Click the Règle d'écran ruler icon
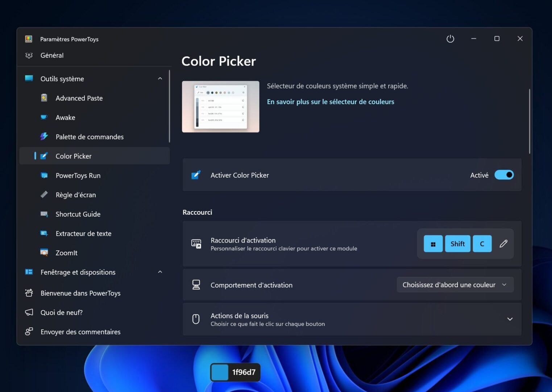 point(44,194)
